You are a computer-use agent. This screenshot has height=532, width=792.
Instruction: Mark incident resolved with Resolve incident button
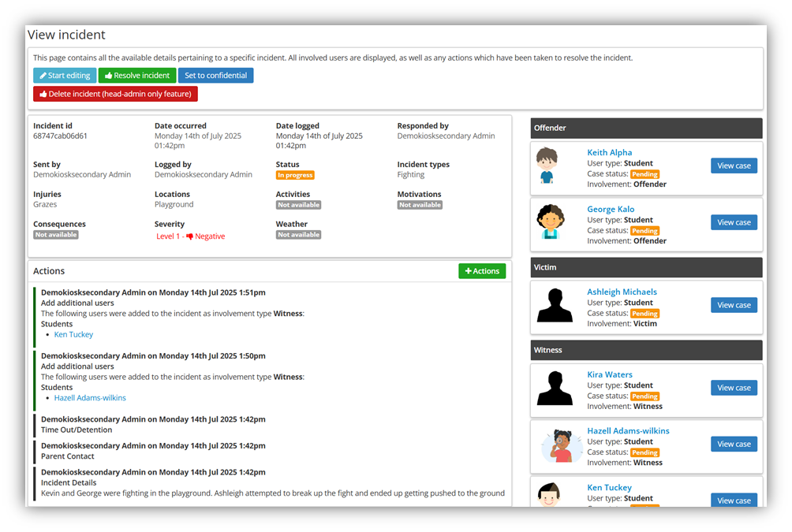tap(137, 76)
